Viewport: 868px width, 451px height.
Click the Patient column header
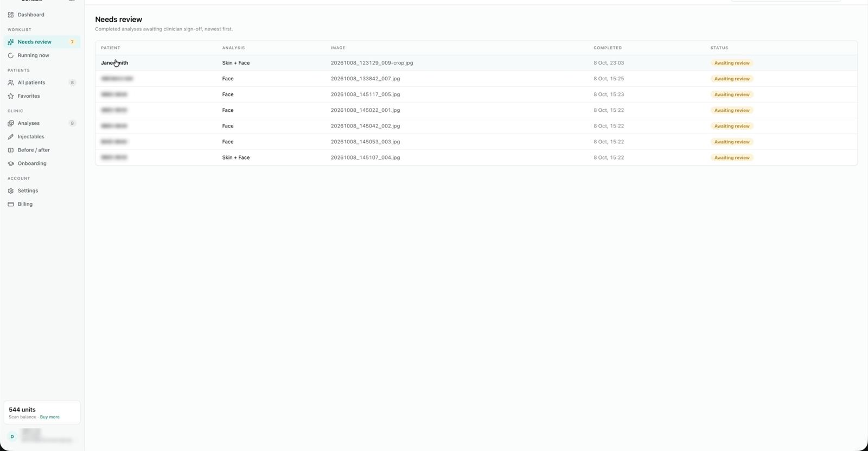tap(111, 48)
